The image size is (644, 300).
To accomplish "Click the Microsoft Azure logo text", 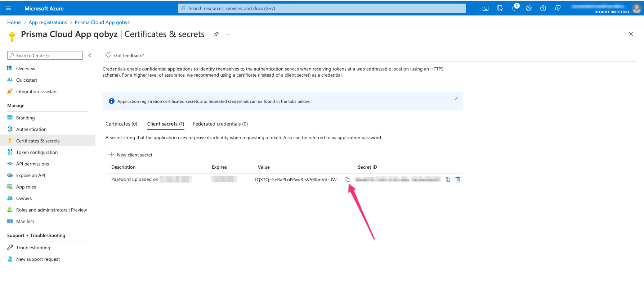I will pos(44,8).
